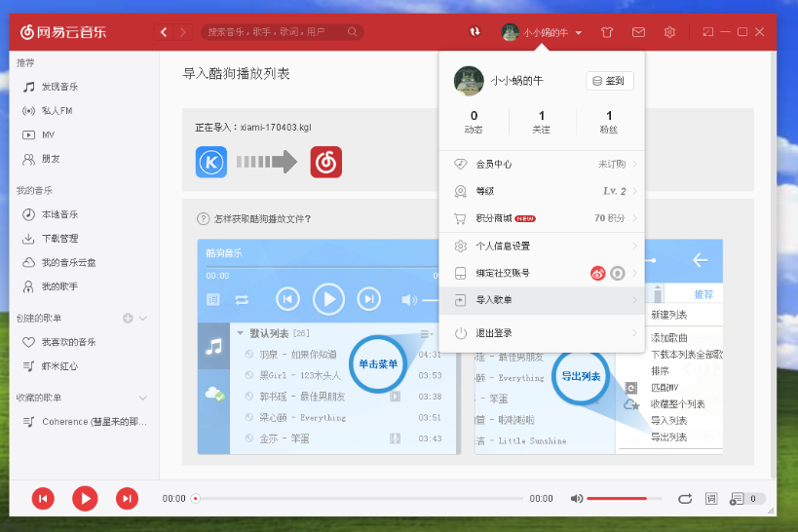798x532 pixels.
Task: Select 导入歌单 menu entry
Action: pos(542,300)
